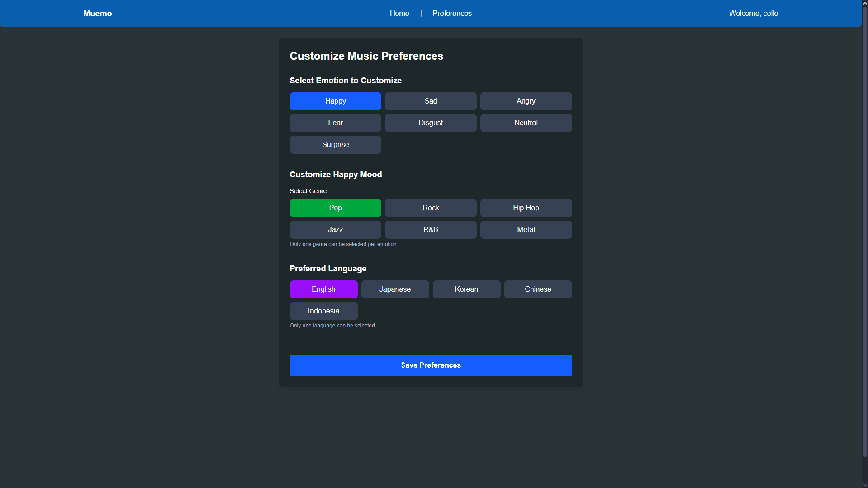Click the Save Preferences button

(x=431, y=365)
